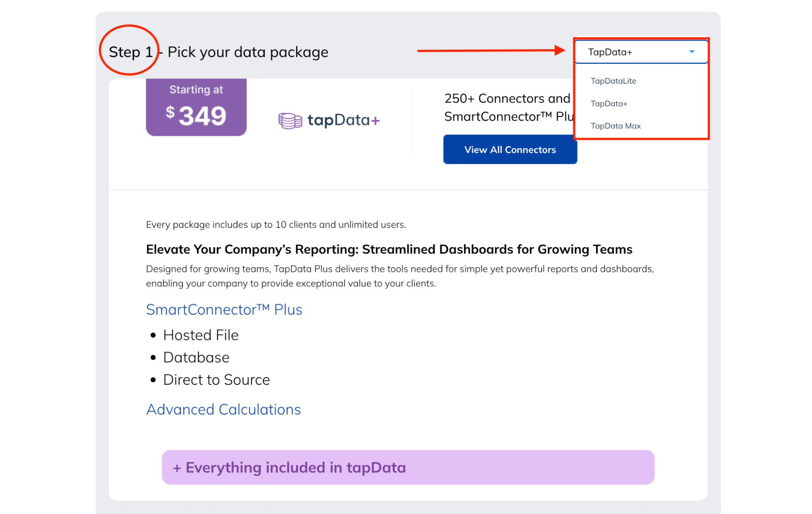
Task: Click the bullet beside Direct to Source
Action: [153, 380]
